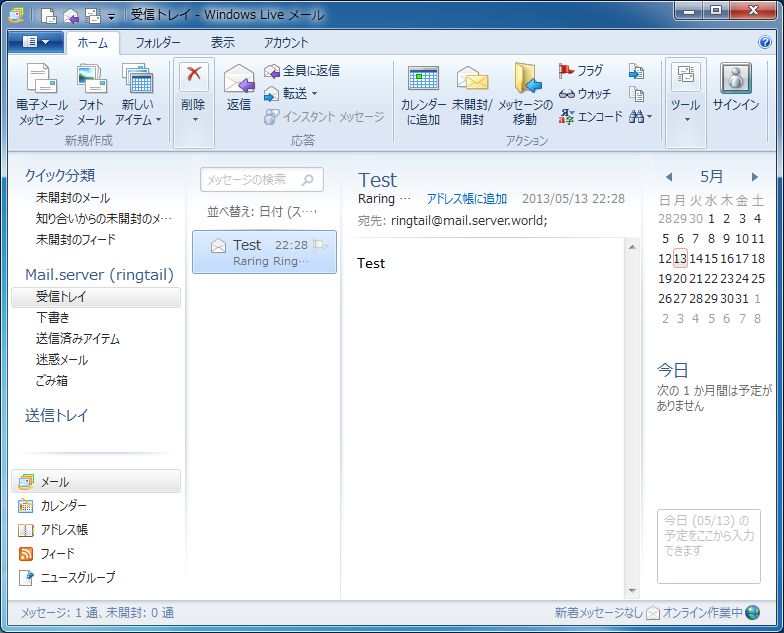The image size is (784, 633).
Task: Click the 5月 month header
Action: click(x=711, y=176)
